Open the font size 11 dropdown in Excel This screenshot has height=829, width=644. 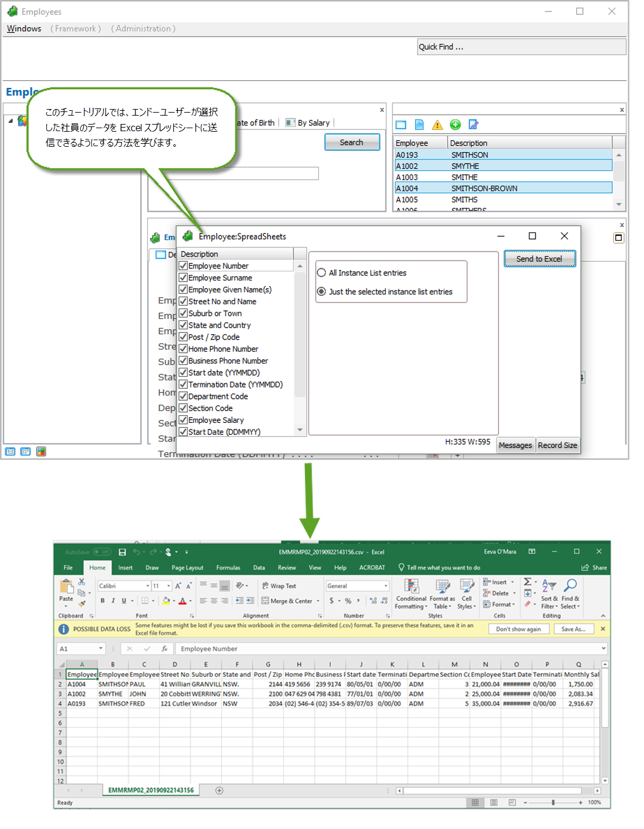pos(169,586)
